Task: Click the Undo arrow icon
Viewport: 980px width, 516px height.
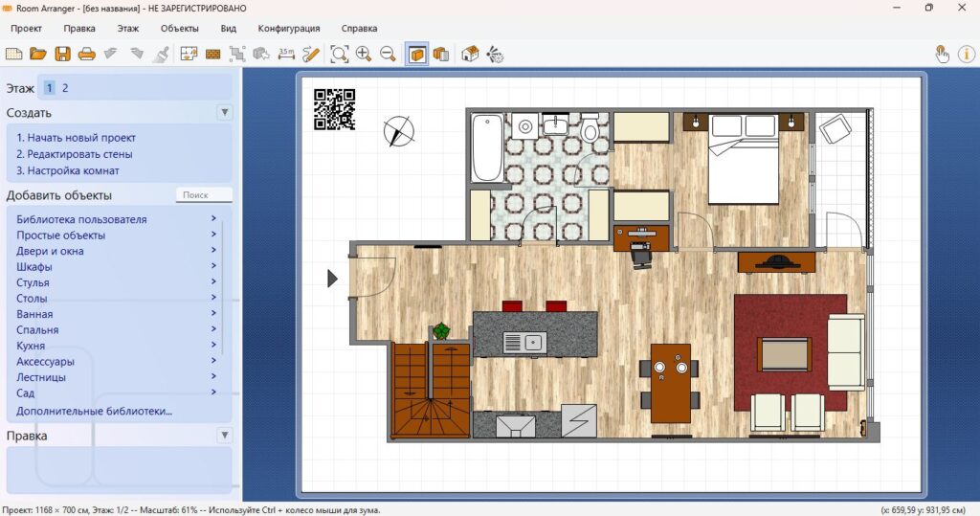Action: coord(111,55)
